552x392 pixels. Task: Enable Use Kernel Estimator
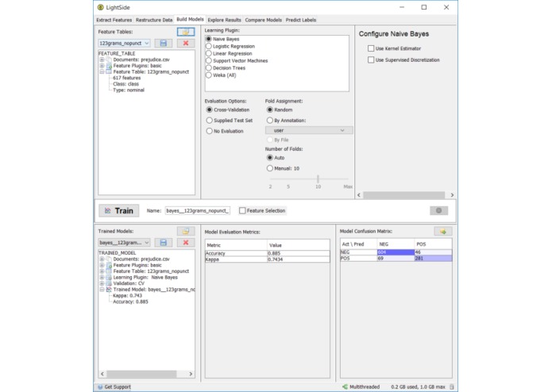point(371,48)
